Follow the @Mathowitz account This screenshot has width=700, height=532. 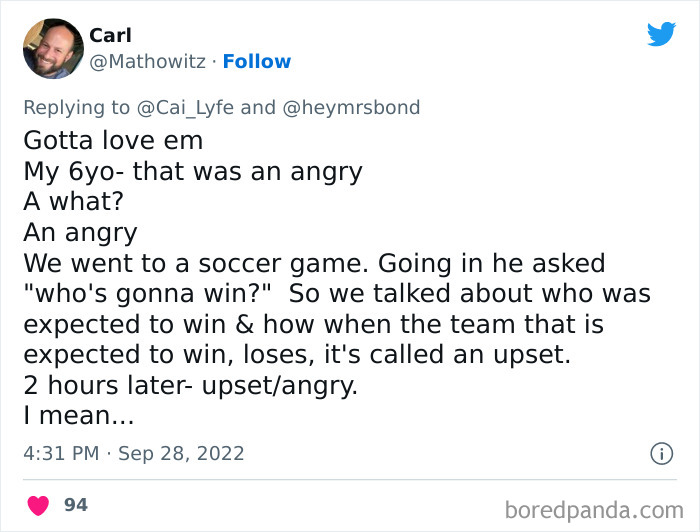[x=256, y=61]
